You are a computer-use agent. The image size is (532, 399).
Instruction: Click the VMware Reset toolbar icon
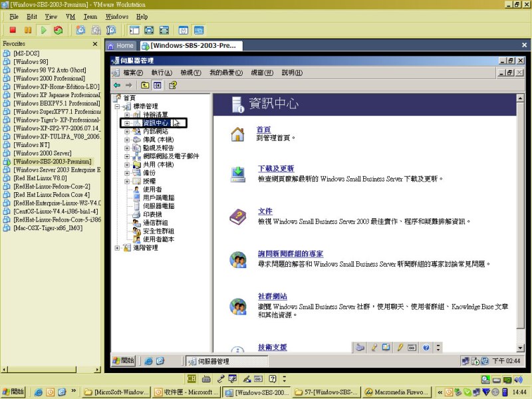59,30
